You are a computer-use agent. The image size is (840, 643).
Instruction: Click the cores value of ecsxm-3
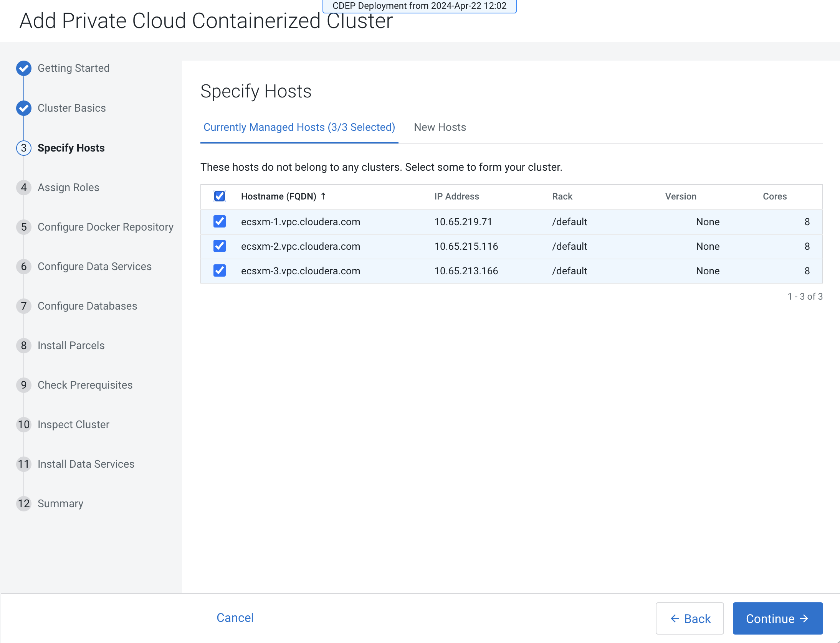tap(807, 271)
